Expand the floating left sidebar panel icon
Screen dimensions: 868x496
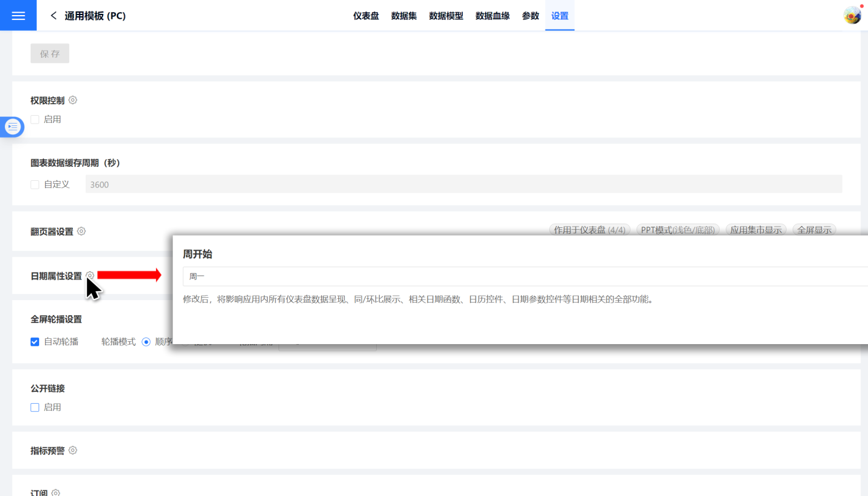13,127
